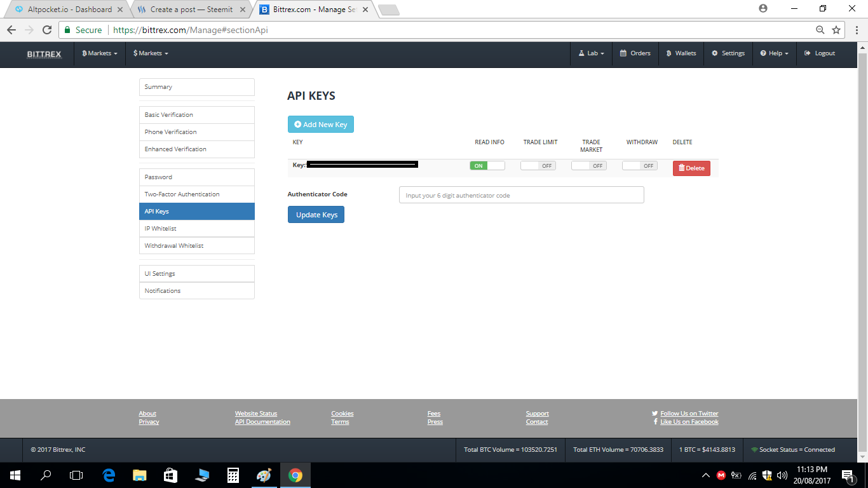The height and width of the screenshot is (488, 868).
Task: Open Cookies footer link
Action: click(x=342, y=414)
